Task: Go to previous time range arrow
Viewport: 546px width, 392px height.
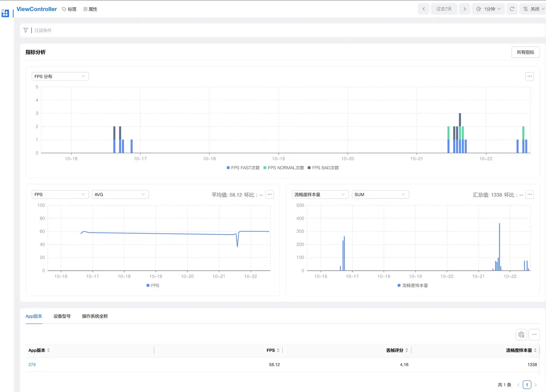Action: [424, 9]
